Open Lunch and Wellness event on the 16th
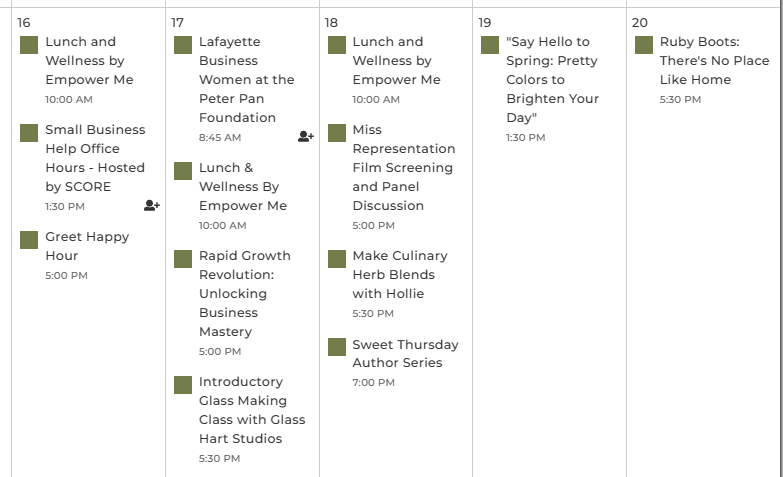Image resolution: width=783 pixels, height=477 pixels. [x=89, y=61]
